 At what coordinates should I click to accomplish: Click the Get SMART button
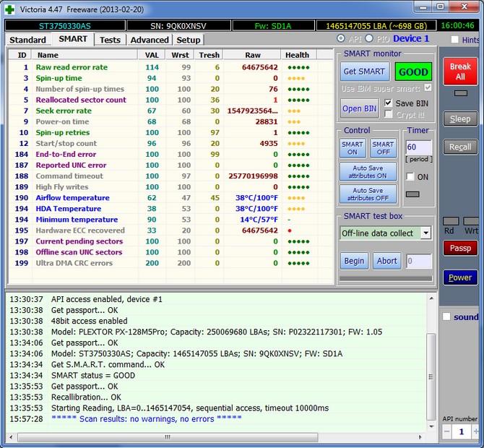(x=365, y=72)
